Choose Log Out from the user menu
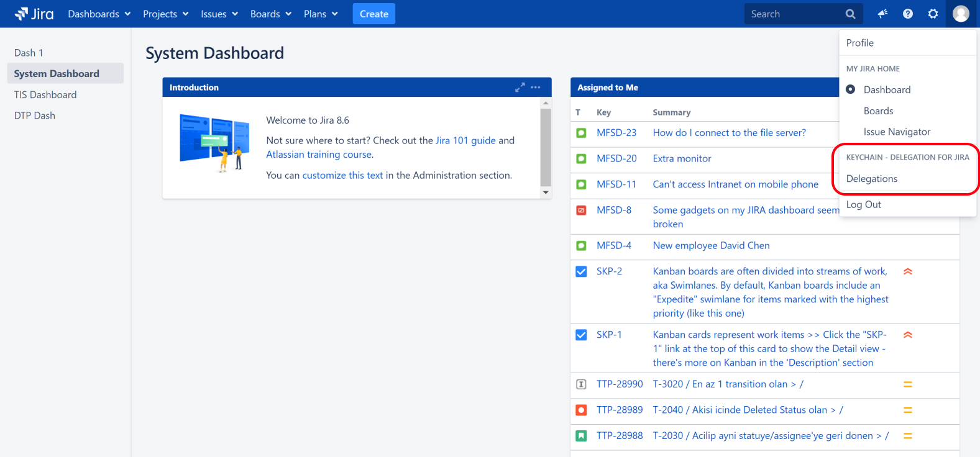 click(864, 204)
